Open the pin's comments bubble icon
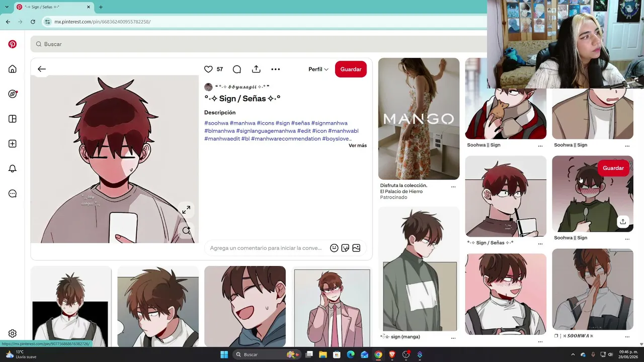 237,69
